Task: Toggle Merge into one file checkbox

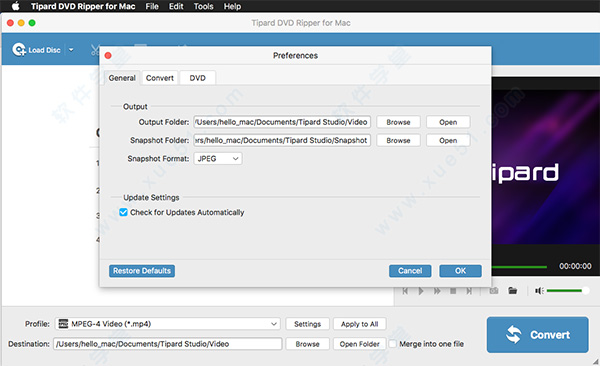Action: 393,344
